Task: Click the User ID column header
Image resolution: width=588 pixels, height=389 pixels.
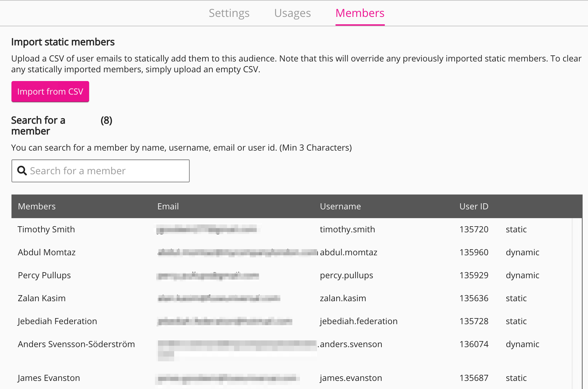Action: point(474,206)
